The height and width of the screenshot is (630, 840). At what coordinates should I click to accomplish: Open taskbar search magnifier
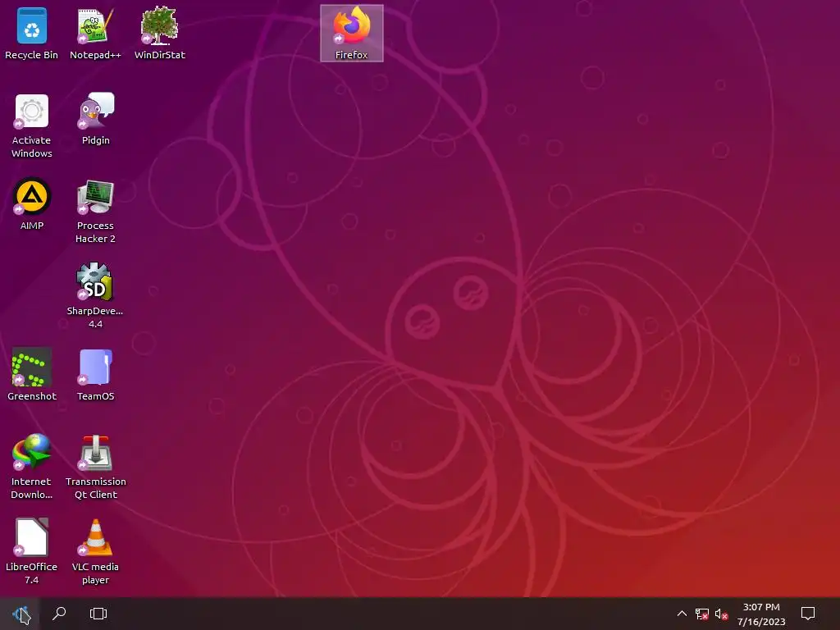tap(59, 614)
